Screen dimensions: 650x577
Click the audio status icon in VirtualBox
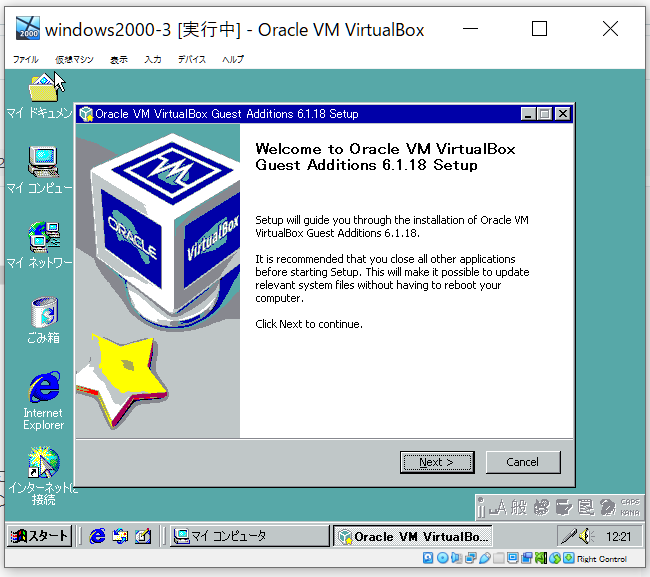tap(456, 558)
